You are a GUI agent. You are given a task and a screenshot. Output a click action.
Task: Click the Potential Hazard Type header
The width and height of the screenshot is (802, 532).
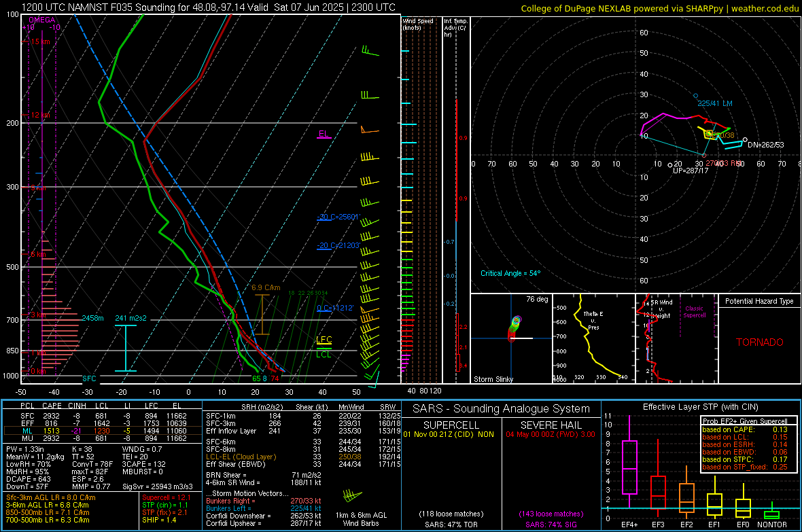tap(760, 301)
